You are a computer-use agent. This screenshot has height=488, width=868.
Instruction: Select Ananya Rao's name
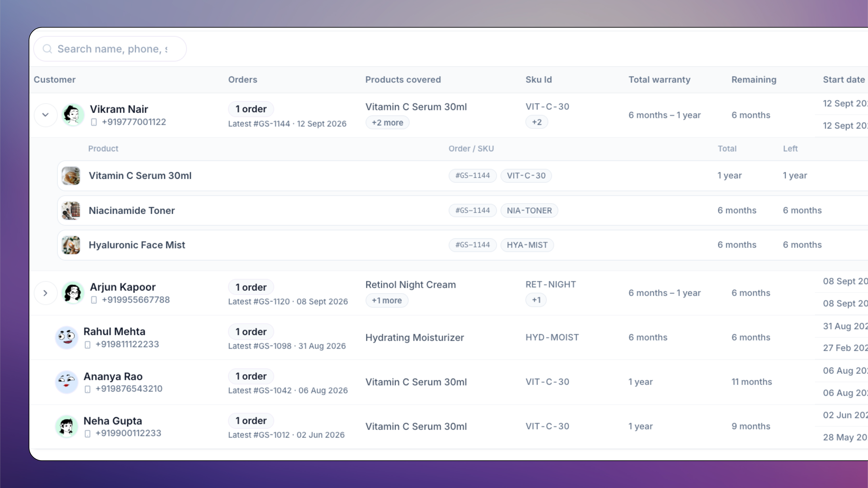coord(113,376)
